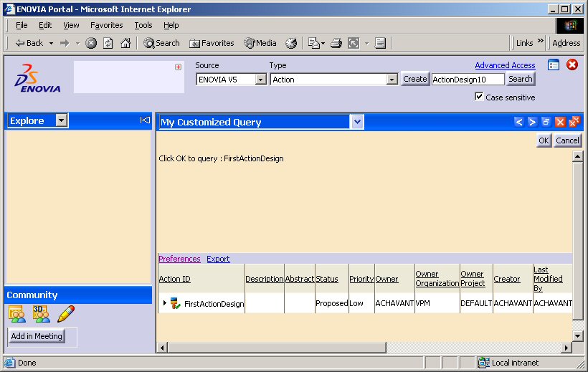Click the Cancel button
The image size is (588, 372).
click(567, 140)
